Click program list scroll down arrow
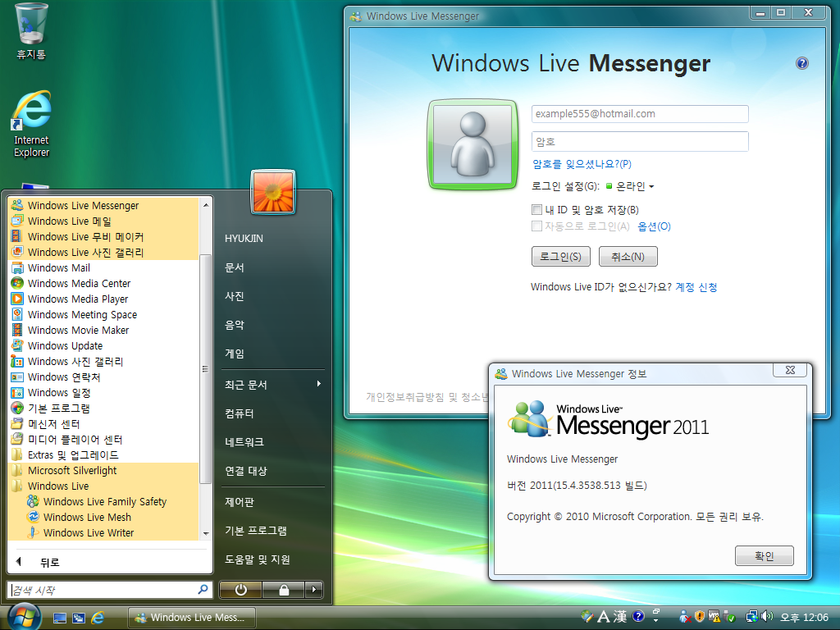 coord(206,533)
